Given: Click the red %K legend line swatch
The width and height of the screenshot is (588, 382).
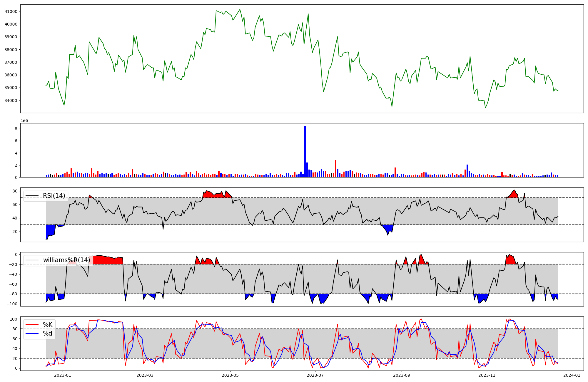Looking at the screenshot, I should (x=32, y=324).
